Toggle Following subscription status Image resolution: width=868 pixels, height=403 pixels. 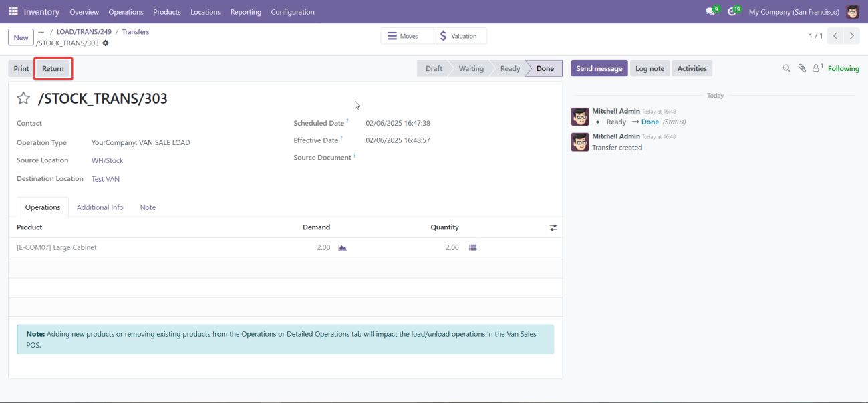843,68
